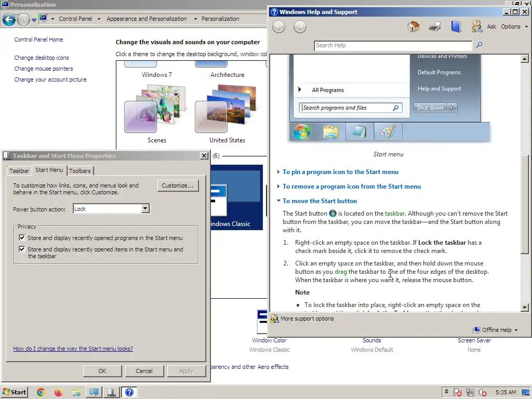Select the Start Menu tab
The image size is (532, 399).
49,170
